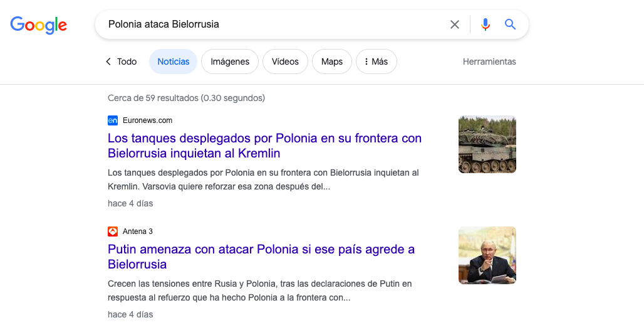Switch to the Imágenes tab

click(x=230, y=61)
